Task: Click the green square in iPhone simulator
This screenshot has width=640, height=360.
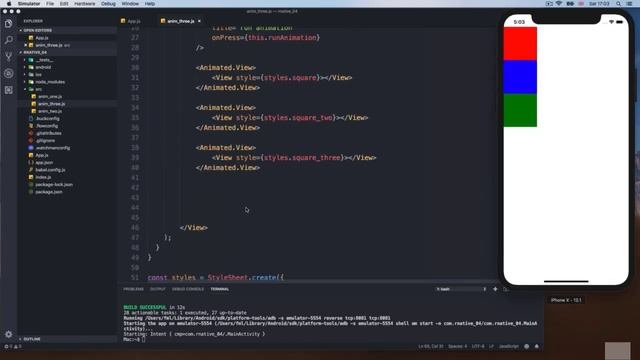Action: pyautogui.click(x=520, y=110)
